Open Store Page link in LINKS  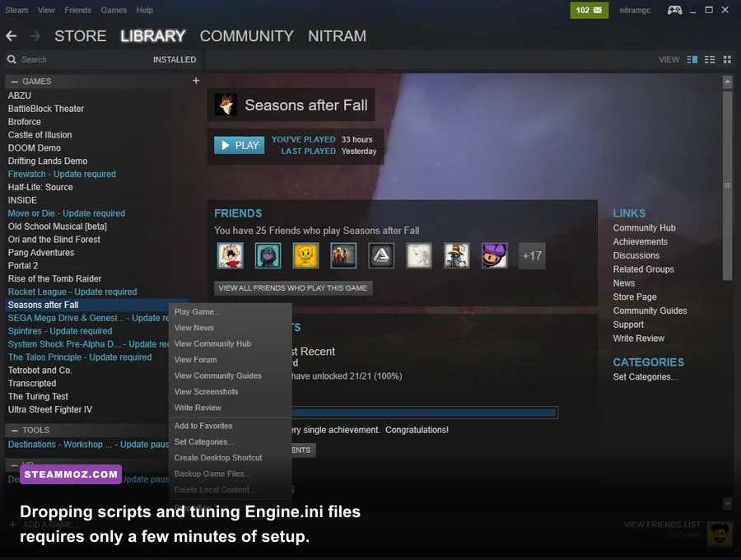tap(635, 296)
